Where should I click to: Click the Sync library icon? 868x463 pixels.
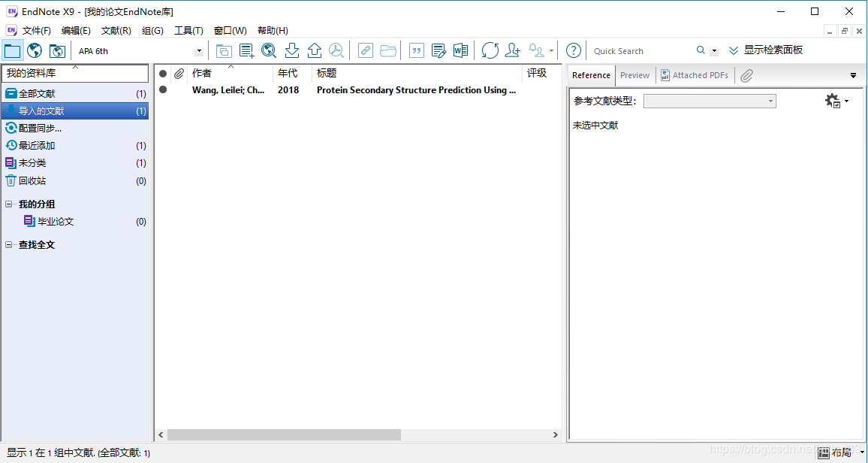click(x=490, y=50)
